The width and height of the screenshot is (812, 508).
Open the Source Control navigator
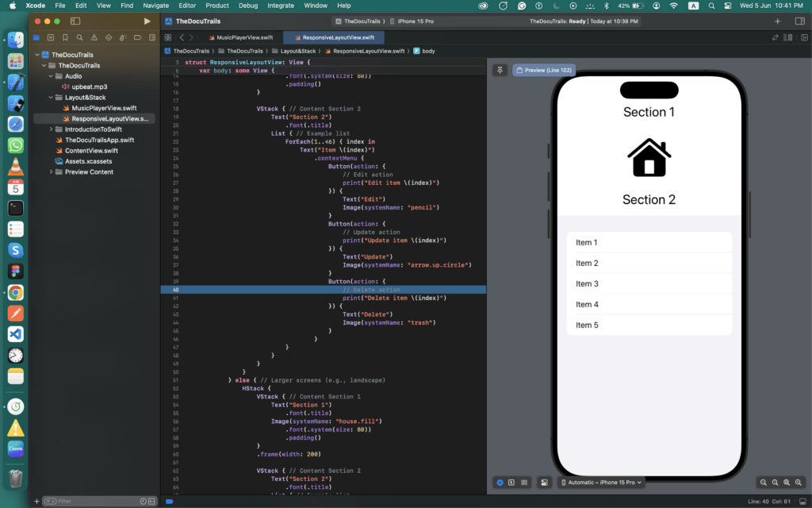coord(51,37)
